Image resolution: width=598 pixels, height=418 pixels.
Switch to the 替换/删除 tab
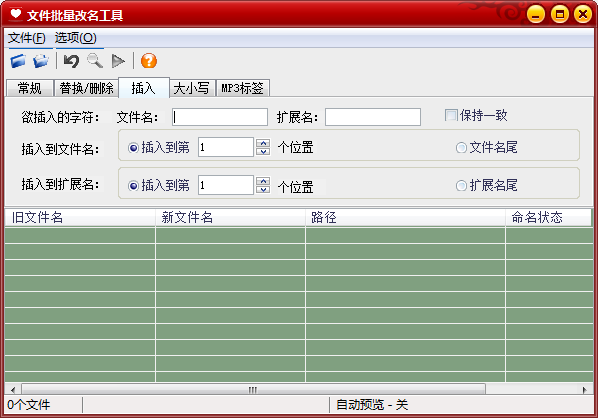pyautogui.click(x=86, y=88)
